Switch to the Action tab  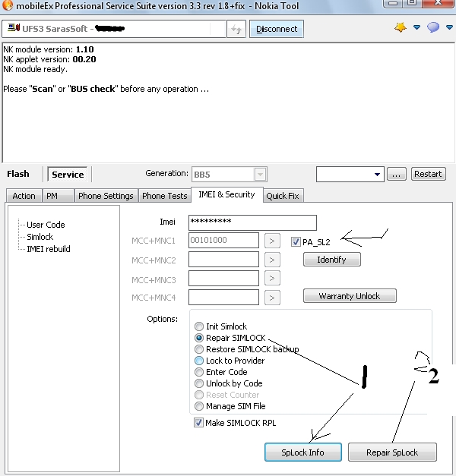[x=24, y=196]
